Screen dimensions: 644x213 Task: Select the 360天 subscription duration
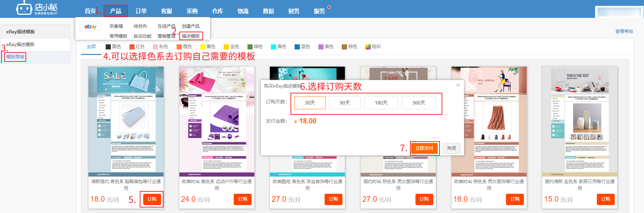coord(419,103)
